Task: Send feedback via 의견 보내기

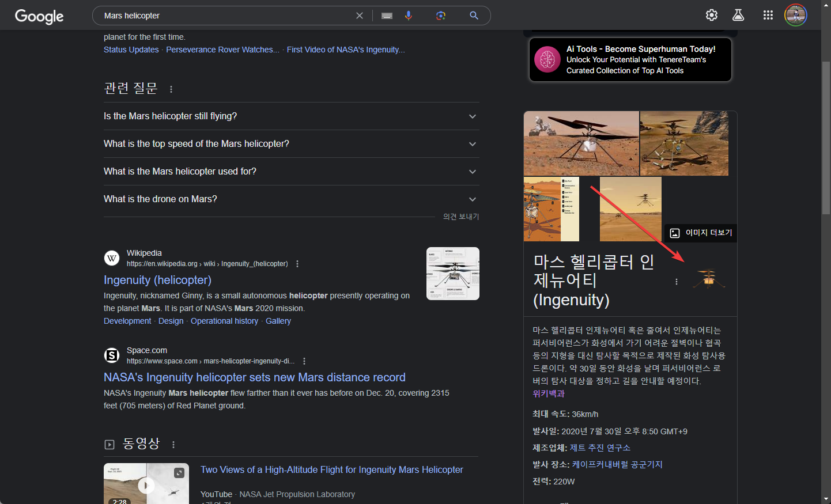Action: [x=461, y=217]
